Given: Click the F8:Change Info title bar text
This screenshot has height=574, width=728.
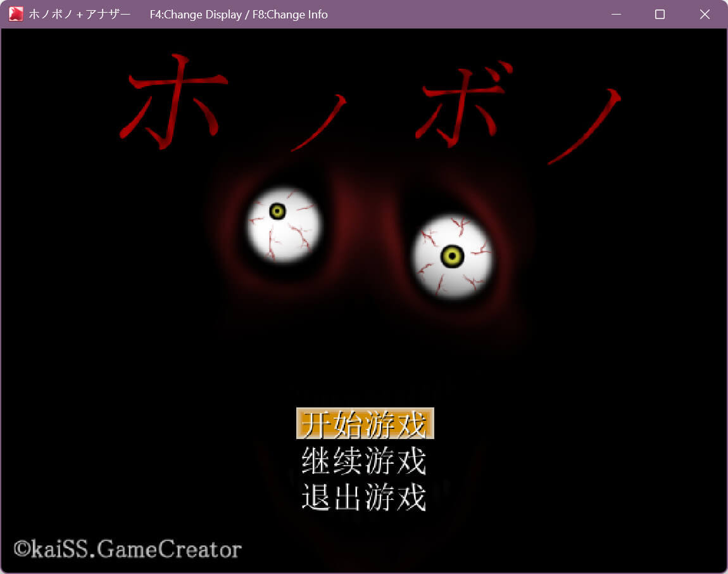Looking at the screenshot, I should (x=290, y=14).
